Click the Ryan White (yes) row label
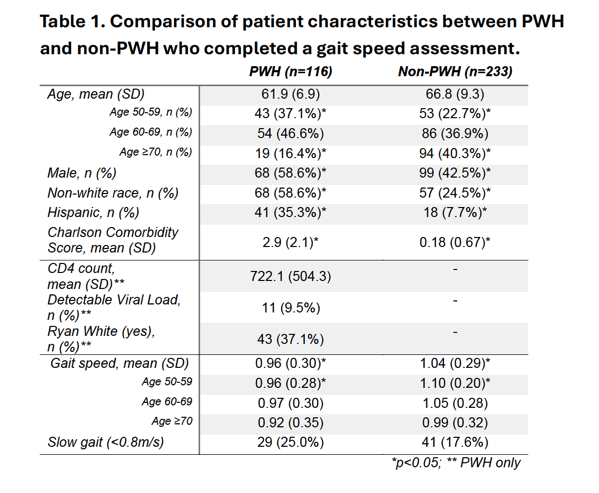This screenshot has width=599, height=493. coord(101,339)
